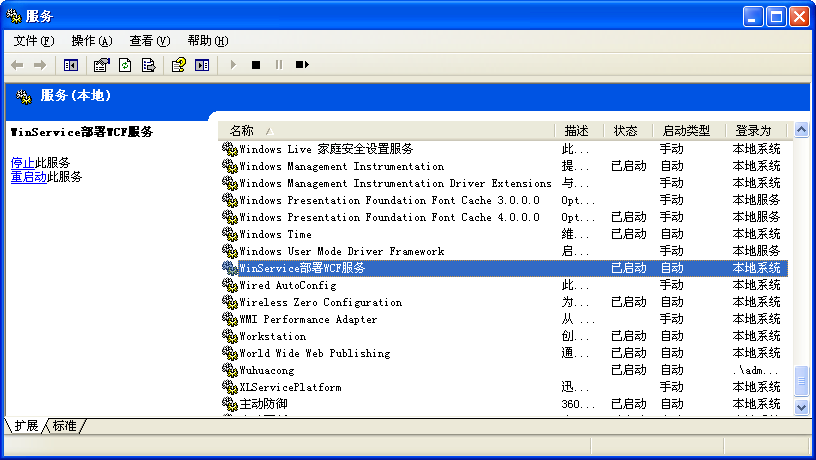Minimize the 服务 window
Screen dimensions: 816x460
(x=752, y=17)
